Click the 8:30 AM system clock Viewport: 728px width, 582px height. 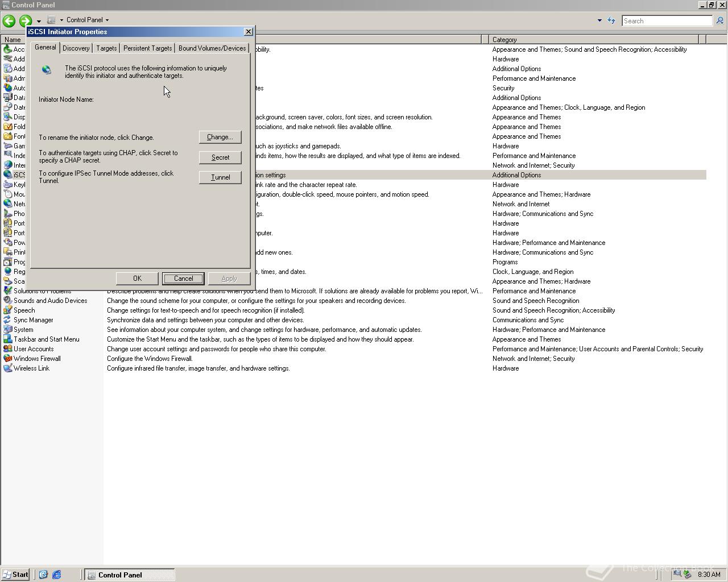pos(709,575)
